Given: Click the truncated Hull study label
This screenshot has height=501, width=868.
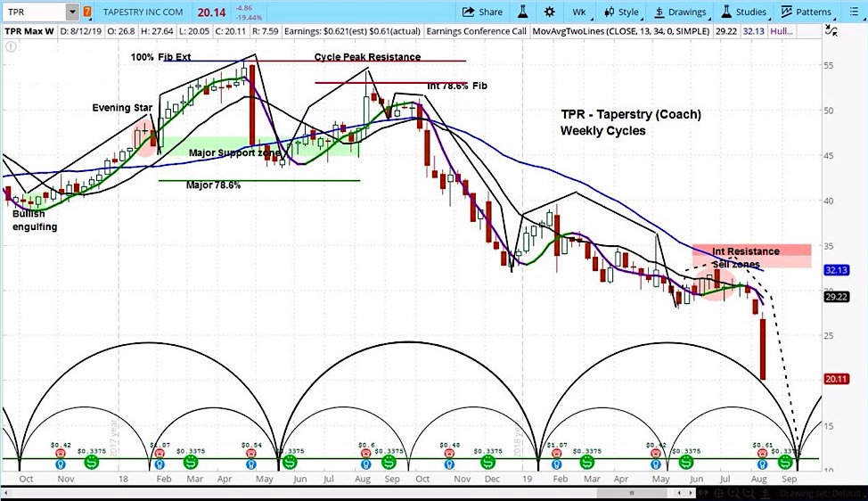Looking at the screenshot, I should [781, 31].
